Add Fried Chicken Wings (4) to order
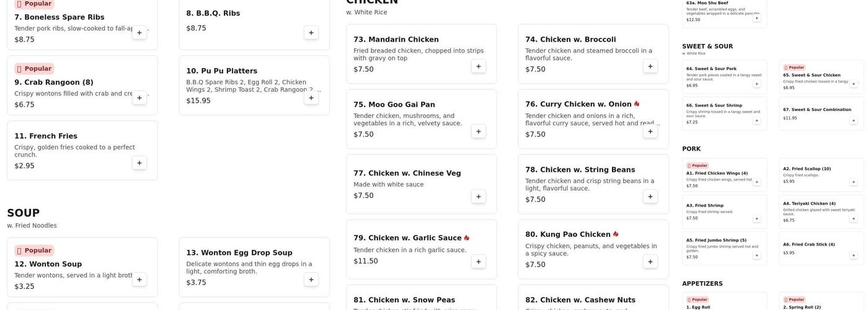Viewport: 868px width, 310px height. (x=756, y=182)
